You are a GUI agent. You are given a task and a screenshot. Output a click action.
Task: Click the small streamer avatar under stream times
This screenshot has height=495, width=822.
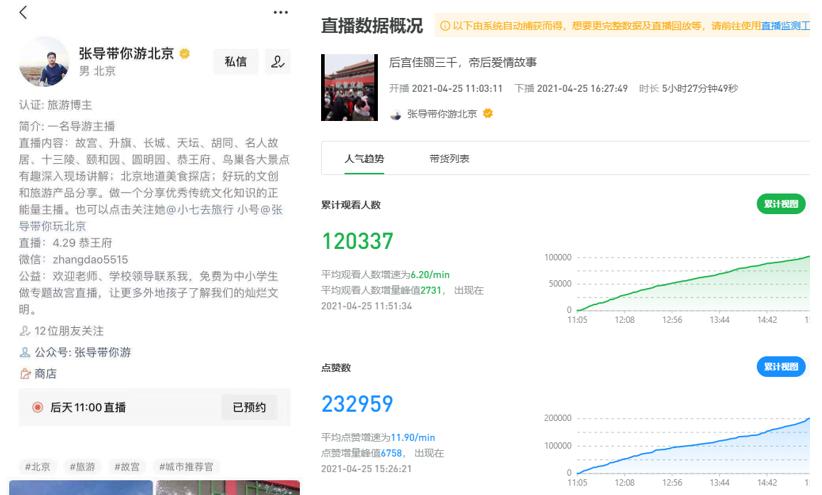pos(396,114)
